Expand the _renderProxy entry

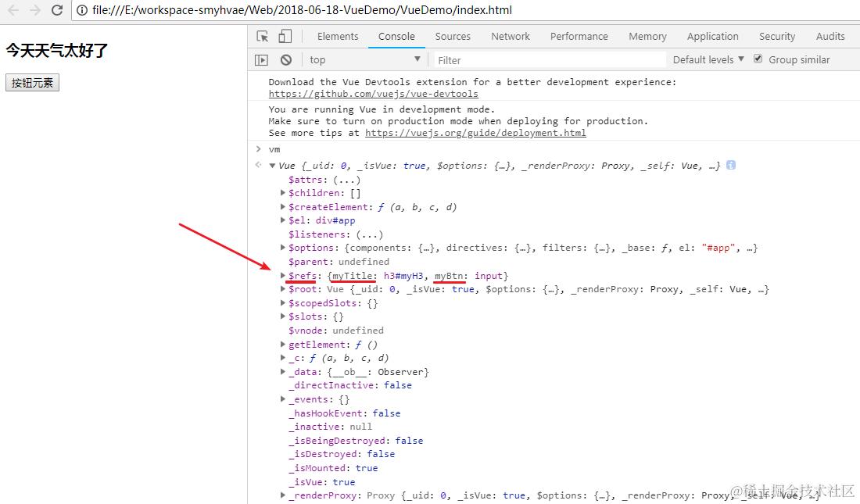coord(282,495)
